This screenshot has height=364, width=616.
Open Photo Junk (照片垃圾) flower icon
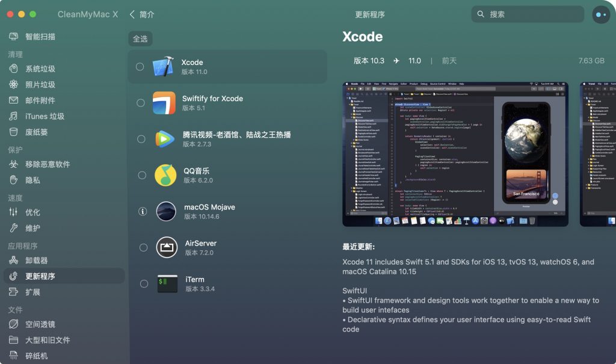pos(13,84)
